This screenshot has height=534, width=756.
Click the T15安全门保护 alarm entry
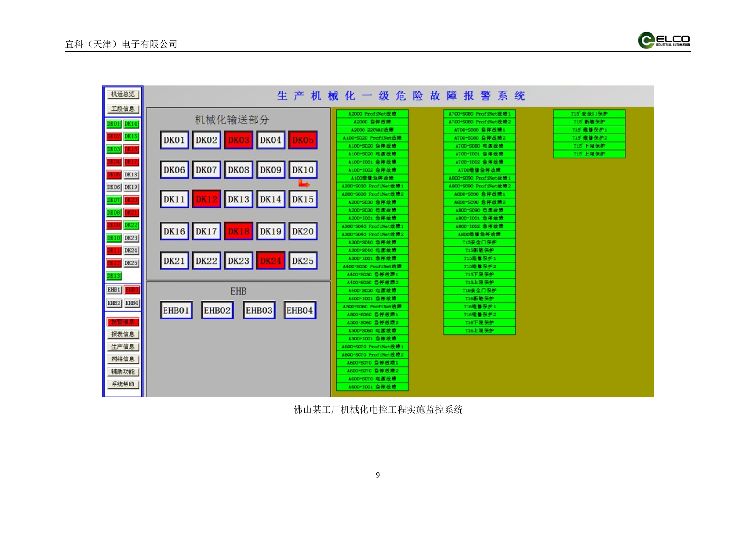point(479,242)
